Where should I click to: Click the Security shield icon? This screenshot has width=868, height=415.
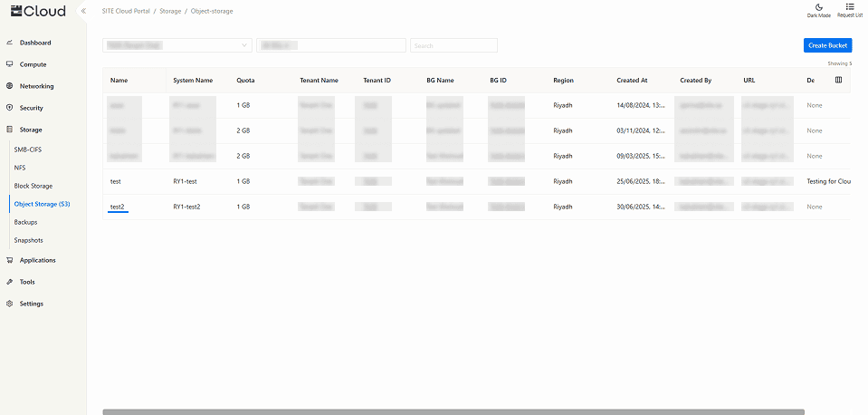pyautogui.click(x=9, y=108)
